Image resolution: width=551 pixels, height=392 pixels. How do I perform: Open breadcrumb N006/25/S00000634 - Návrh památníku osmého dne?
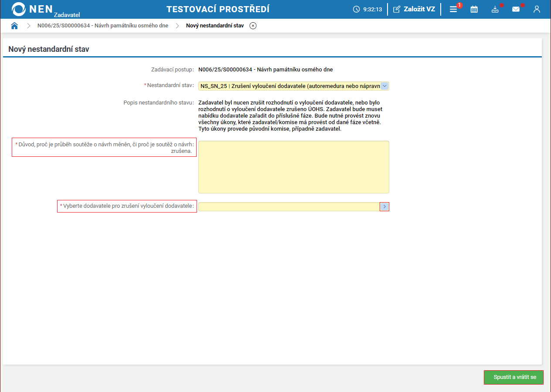pos(103,26)
